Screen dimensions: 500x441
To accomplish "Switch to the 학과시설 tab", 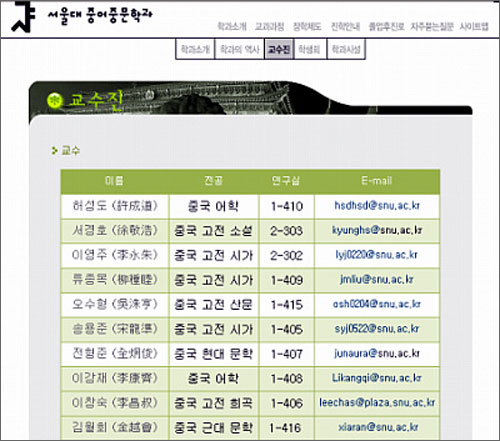I will [346, 49].
